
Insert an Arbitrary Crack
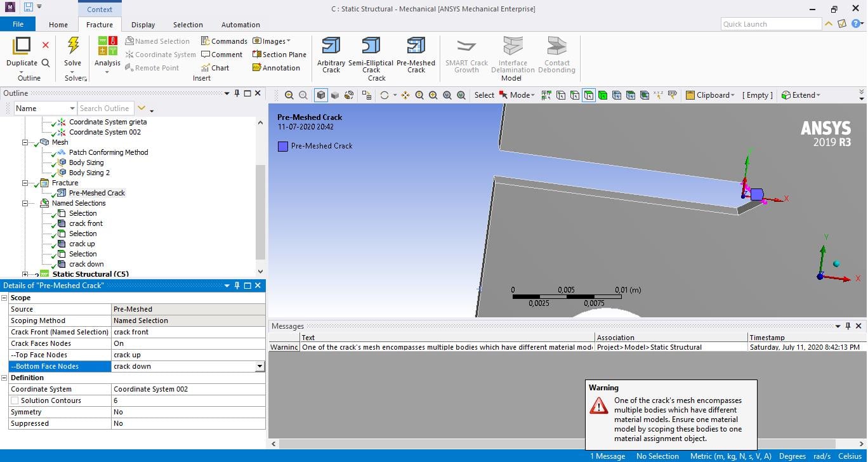pyautogui.click(x=331, y=47)
